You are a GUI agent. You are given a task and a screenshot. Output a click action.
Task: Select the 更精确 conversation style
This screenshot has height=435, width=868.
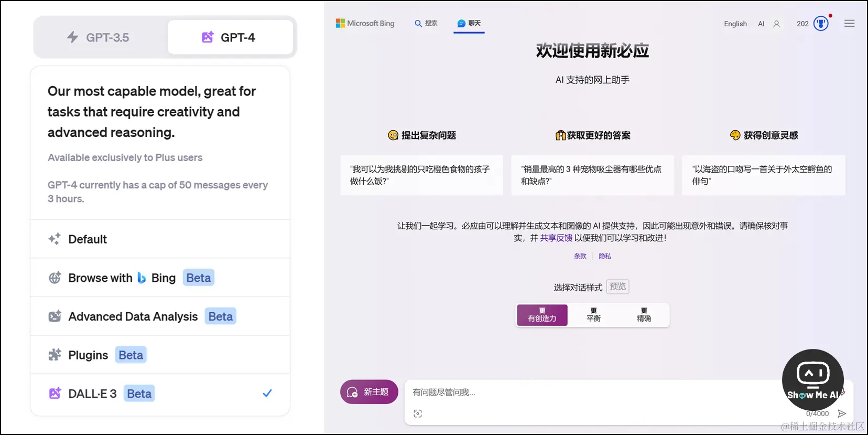click(644, 315)
